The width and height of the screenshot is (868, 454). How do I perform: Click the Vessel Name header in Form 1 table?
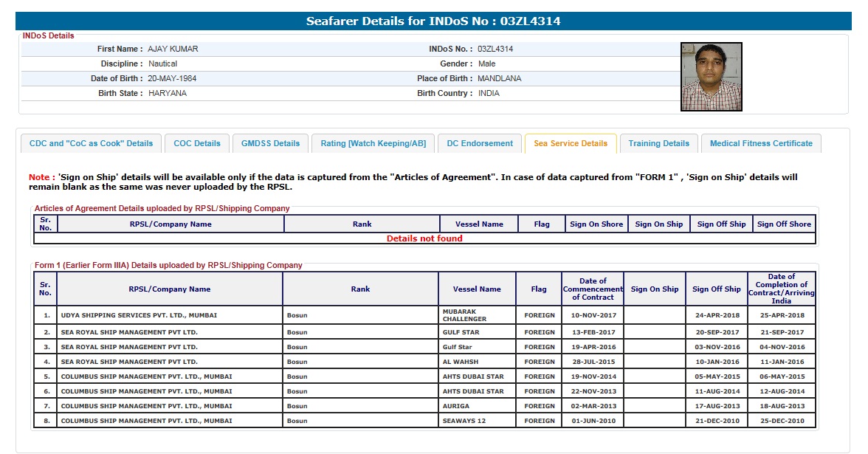477,289
